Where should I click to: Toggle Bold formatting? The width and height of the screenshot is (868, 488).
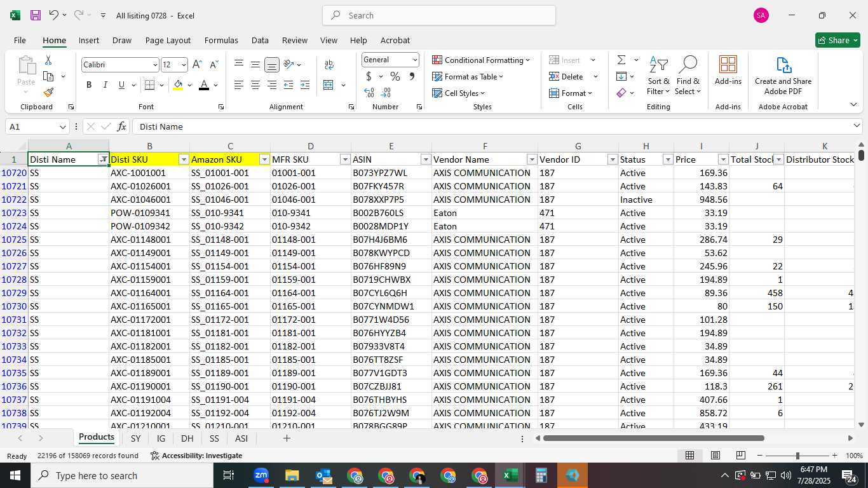click(x=89, y=85)
